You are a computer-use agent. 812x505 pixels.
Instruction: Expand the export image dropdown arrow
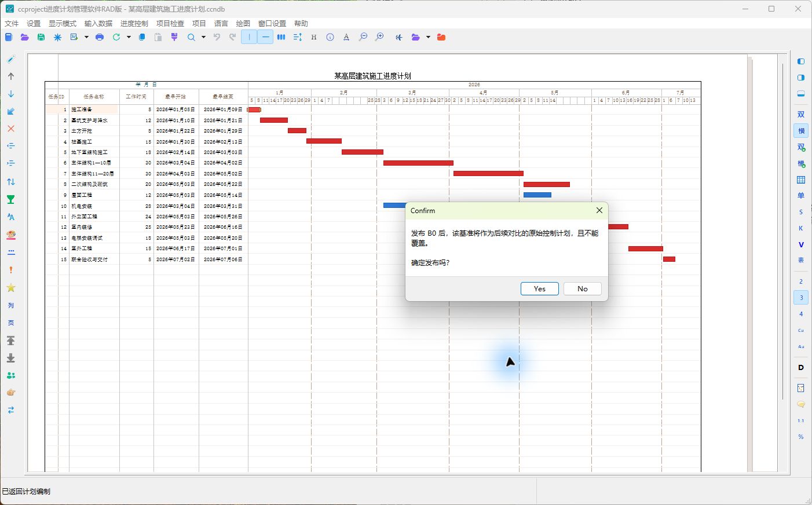coord(86,37)
